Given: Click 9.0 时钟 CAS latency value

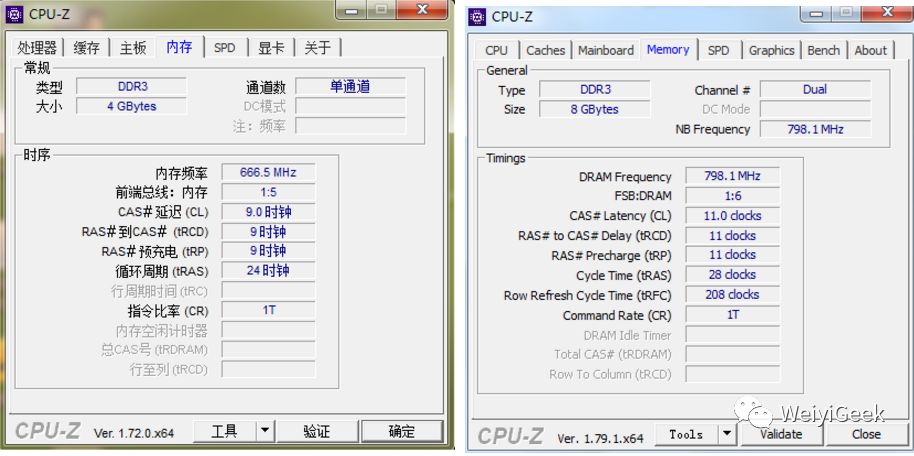Looking at the screenshot, I should [268, 212].
